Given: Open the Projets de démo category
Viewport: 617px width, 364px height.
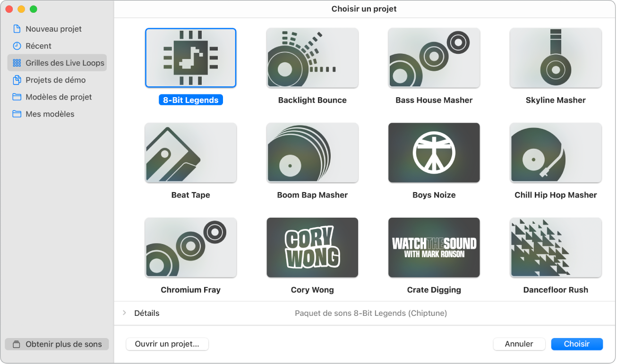Looking at the screenshot, I should [x=55, y=80].
